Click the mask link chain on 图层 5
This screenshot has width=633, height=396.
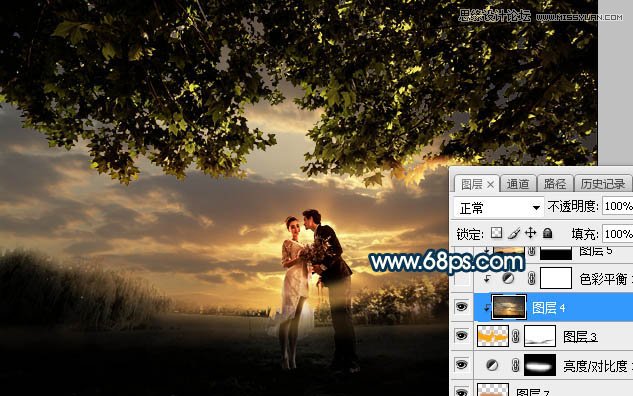pyautogui.click(x=531, y=252)
